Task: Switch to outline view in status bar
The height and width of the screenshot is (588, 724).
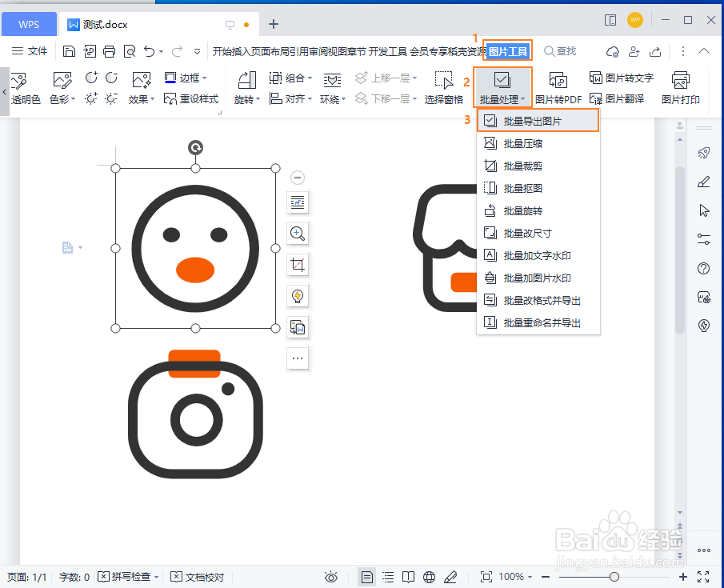Action: point(388,577)
